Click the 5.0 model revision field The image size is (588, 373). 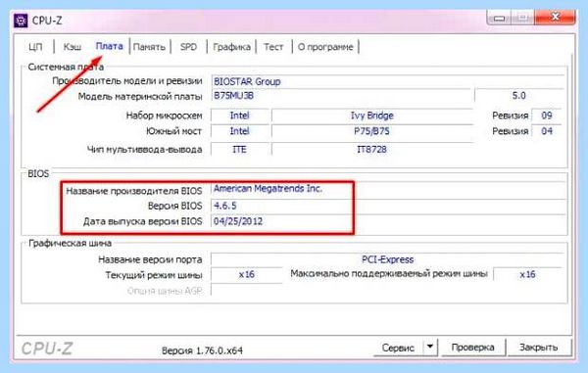point(519,96)
